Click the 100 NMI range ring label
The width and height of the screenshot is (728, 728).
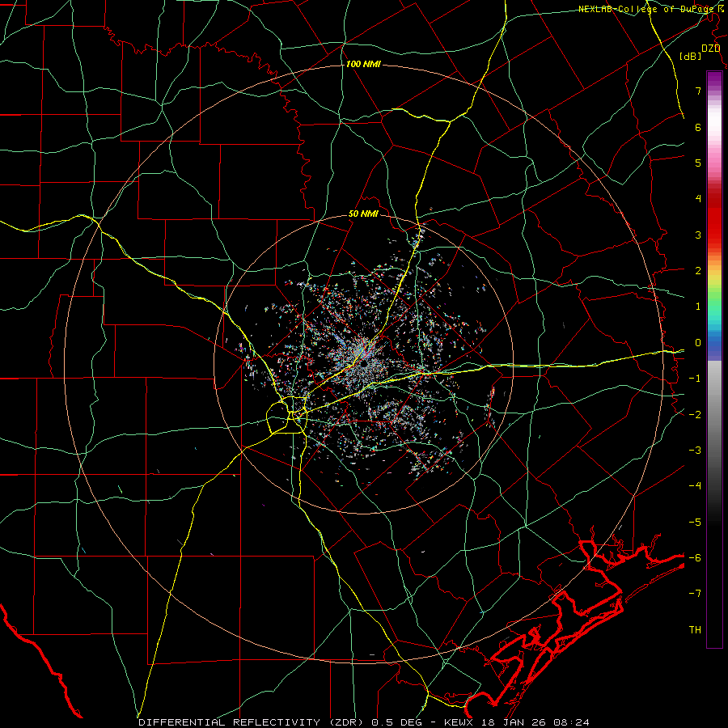[x=363, y=64]
